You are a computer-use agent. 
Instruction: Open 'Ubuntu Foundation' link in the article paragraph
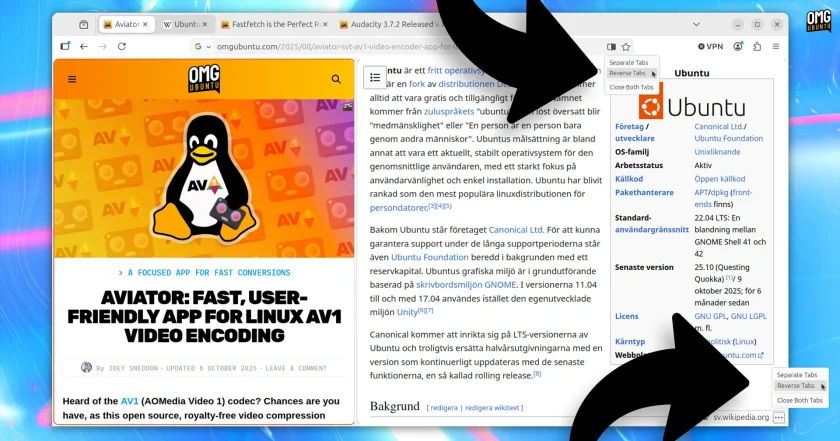click(x=430, y=257)
